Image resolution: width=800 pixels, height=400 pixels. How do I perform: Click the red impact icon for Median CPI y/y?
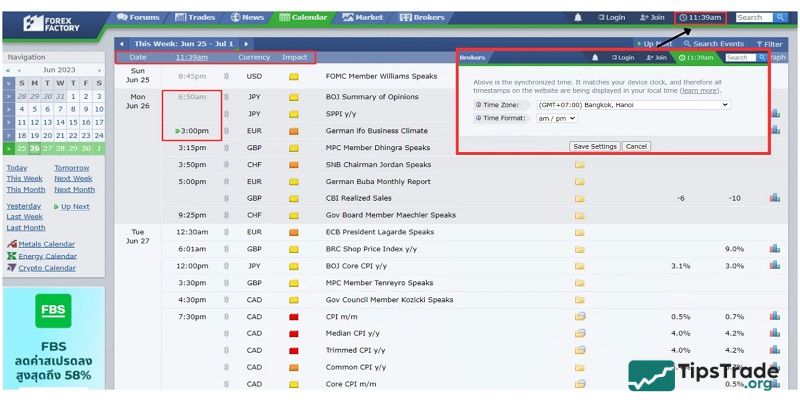pyautogui.click(x=293, y=334)
